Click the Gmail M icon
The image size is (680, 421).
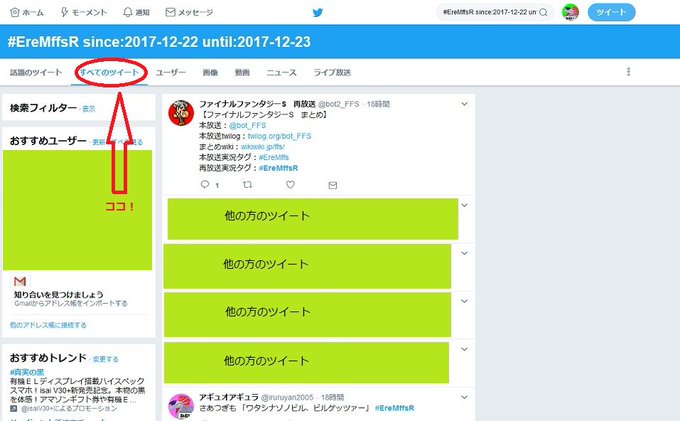click(x=20, y=281)
